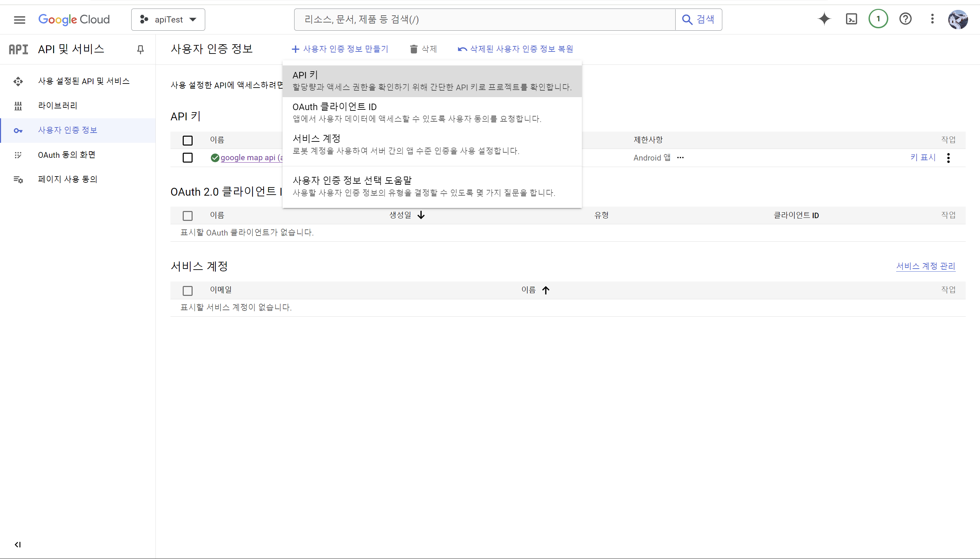Screen dimensions: 980x559
Task: Pin the API 및 서비스 sidebar section
Action: (140, 49)
